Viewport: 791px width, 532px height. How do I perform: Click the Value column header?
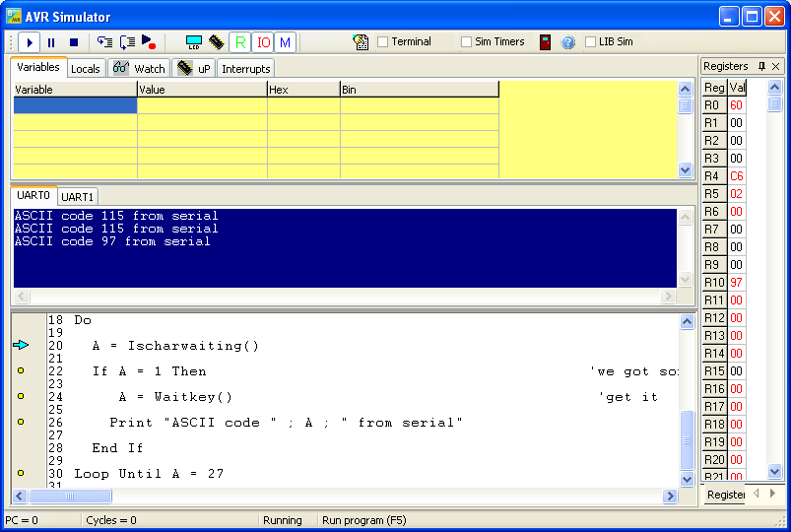point(202,90)
